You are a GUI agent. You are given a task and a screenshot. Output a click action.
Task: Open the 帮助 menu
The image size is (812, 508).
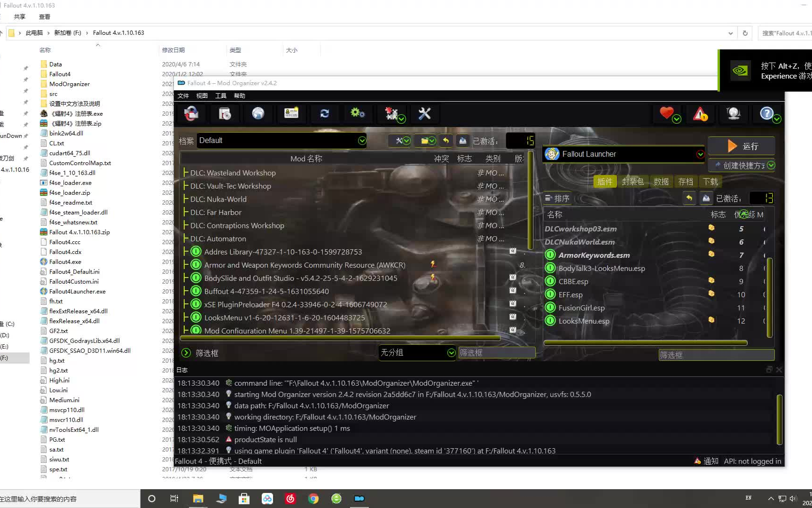(240, 95)
